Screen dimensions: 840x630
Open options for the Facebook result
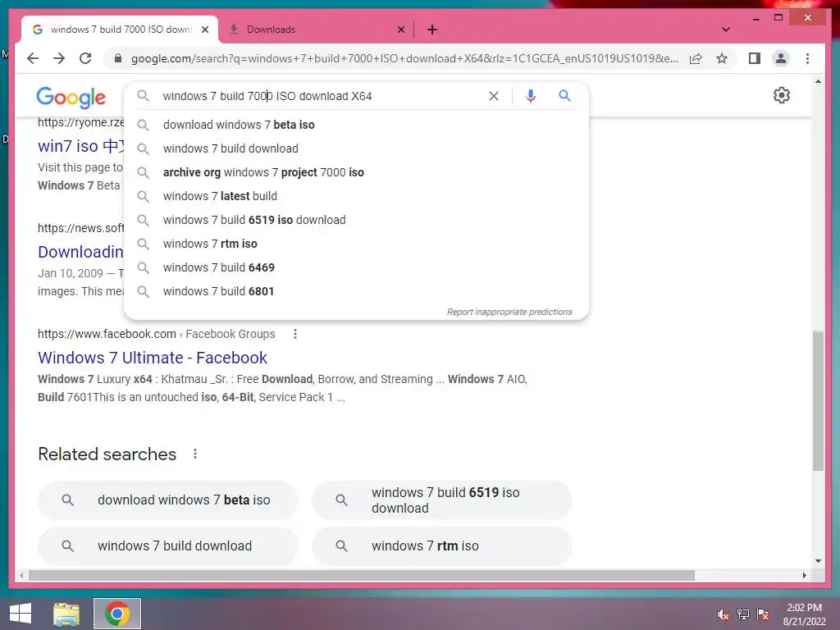[294, 335]
